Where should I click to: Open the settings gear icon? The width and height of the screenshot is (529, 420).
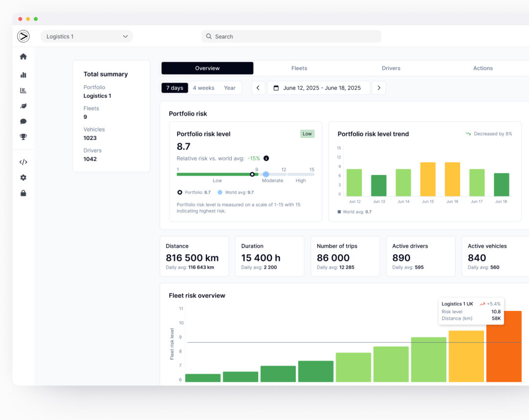[x=23, y=177]
